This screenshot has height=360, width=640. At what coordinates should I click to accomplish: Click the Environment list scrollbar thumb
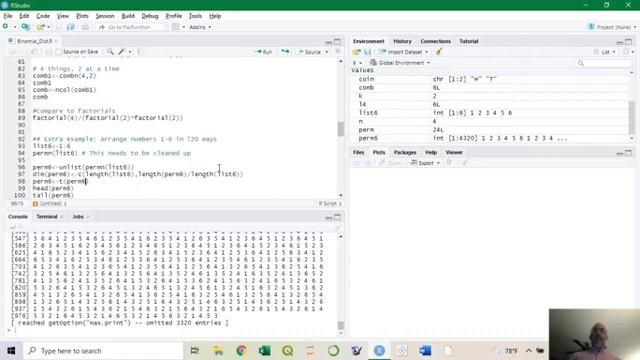[x=631, y=117]
